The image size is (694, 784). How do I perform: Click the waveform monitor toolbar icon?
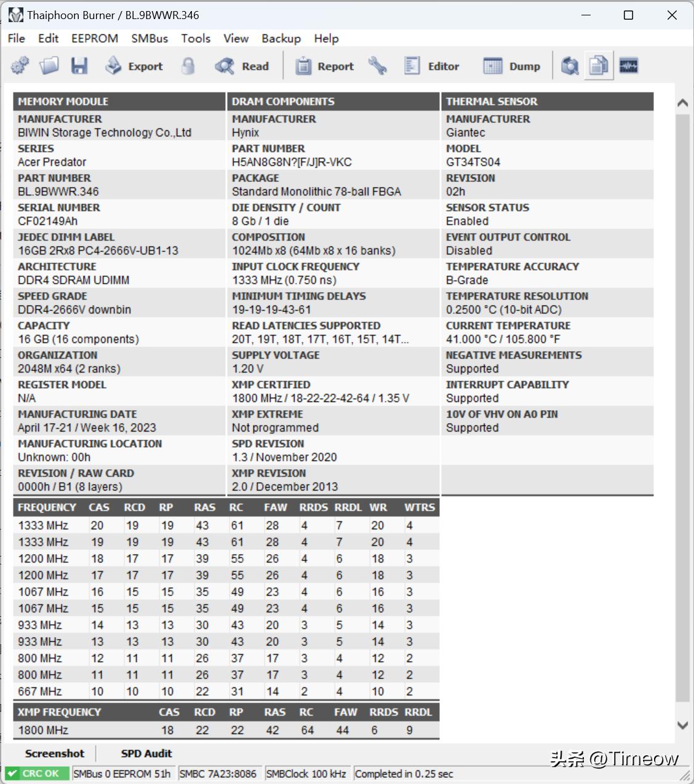click(628, 66)
